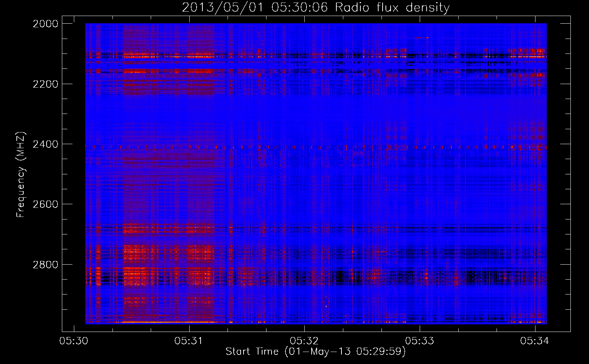Click the plot title '2013/05/01 05:30:06 Radio flux density'

click(x=316, y=7)
